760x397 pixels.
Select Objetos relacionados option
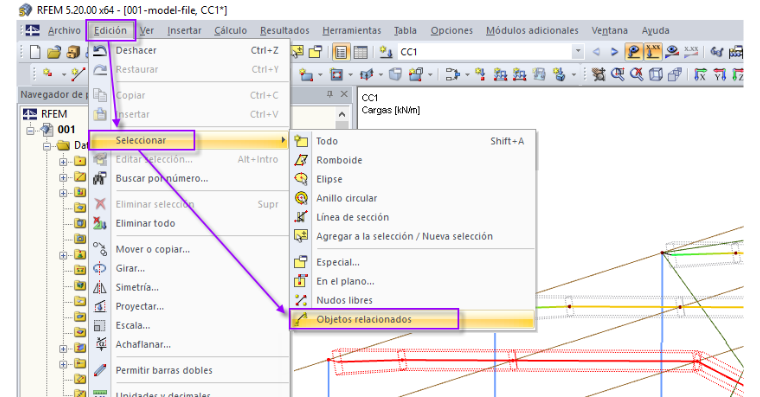click(412, 319)
